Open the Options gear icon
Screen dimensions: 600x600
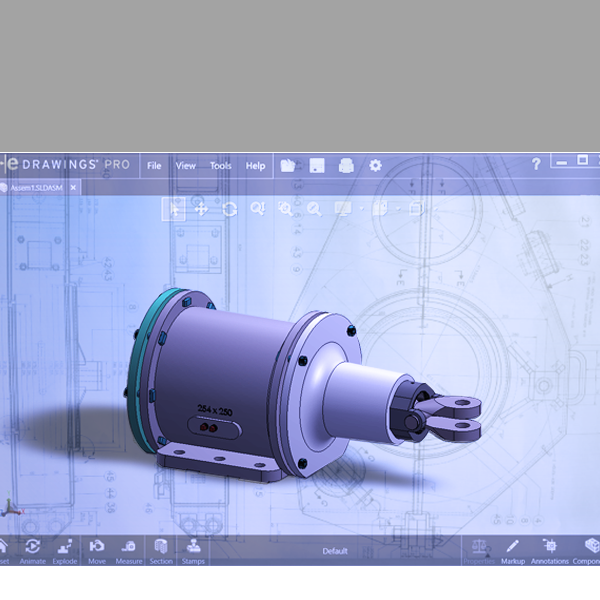click(375, 165)
